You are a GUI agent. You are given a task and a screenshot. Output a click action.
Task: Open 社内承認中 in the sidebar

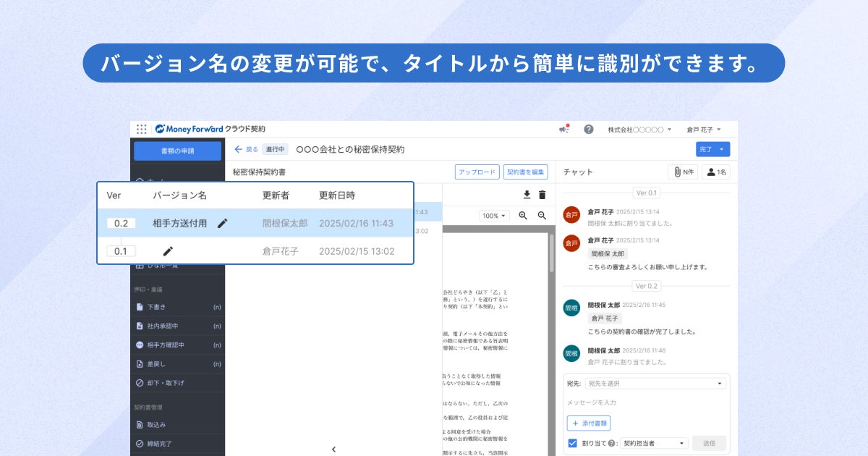[177, 326]
